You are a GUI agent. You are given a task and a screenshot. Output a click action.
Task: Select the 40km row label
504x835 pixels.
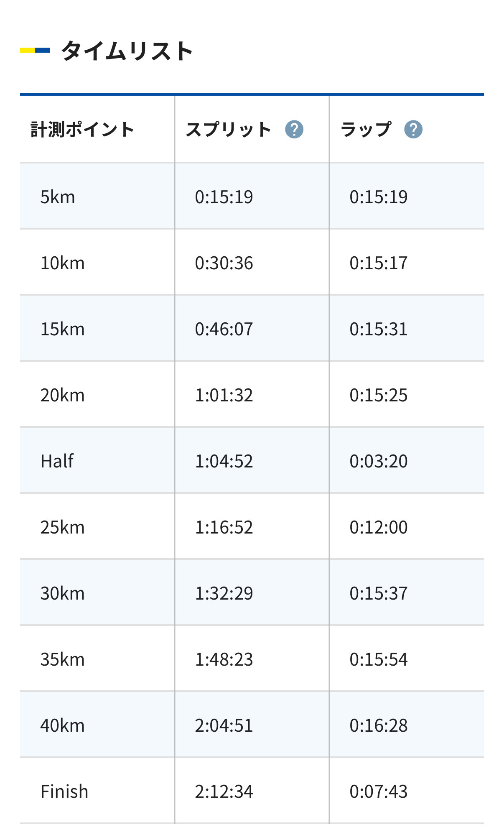point(62,725)
